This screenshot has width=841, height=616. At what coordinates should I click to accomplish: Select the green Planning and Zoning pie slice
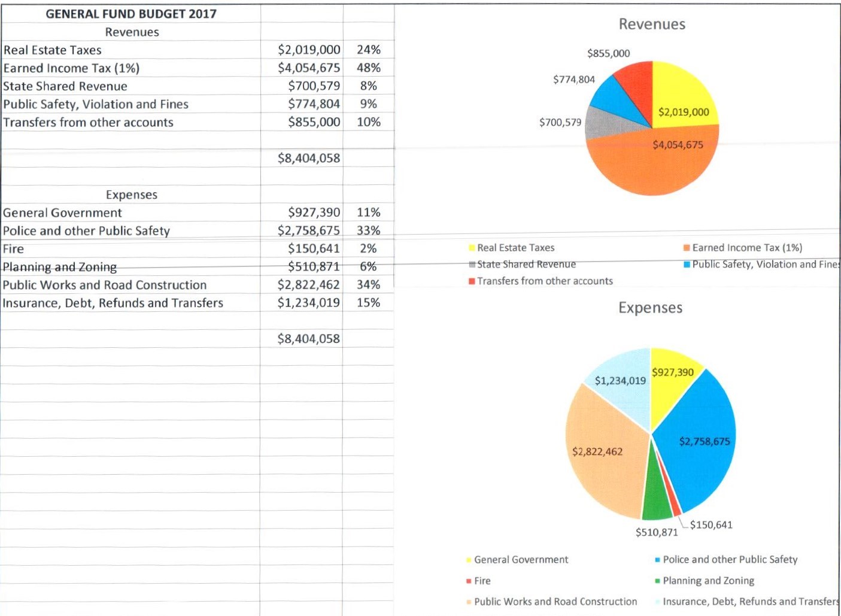point(656,500)
